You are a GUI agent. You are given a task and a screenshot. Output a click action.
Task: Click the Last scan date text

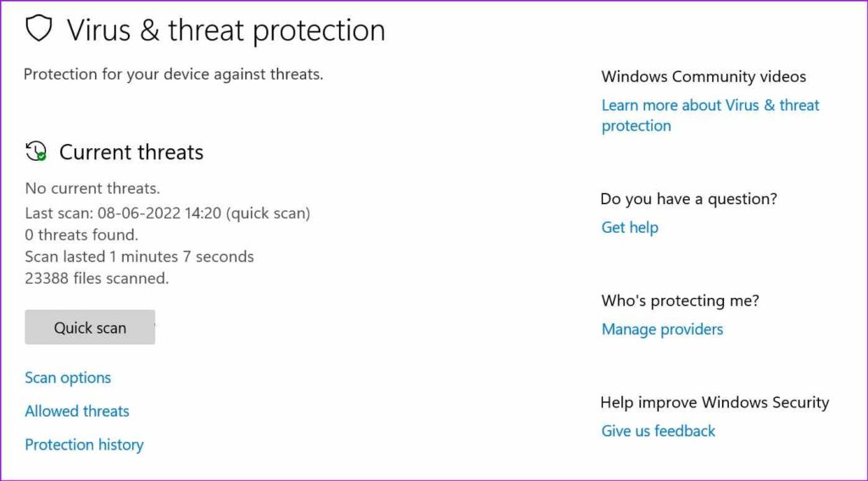tap(167, 213)
